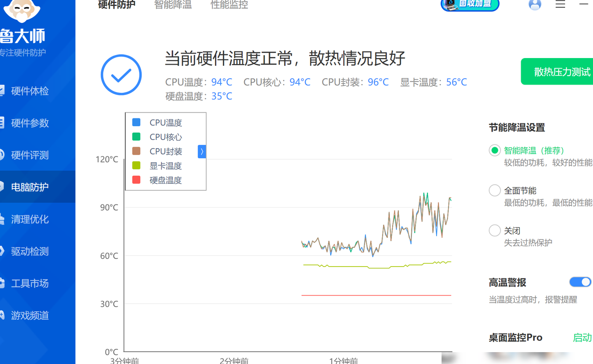This screenshot has width=593, height=364.
Task: Click the 清理优化 sidebar icon
Action: [x=2, y=219]
